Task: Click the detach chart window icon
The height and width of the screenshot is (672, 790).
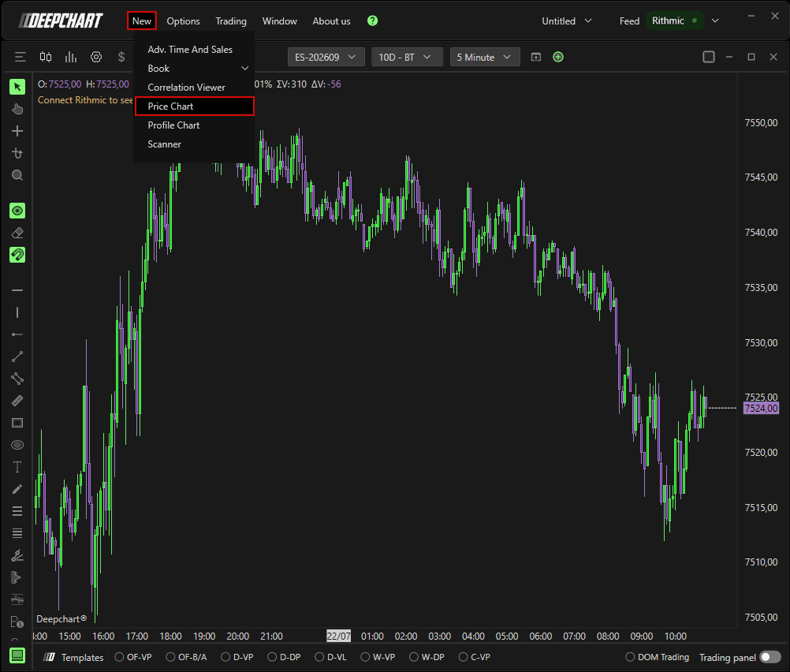Action: point(536,57)
